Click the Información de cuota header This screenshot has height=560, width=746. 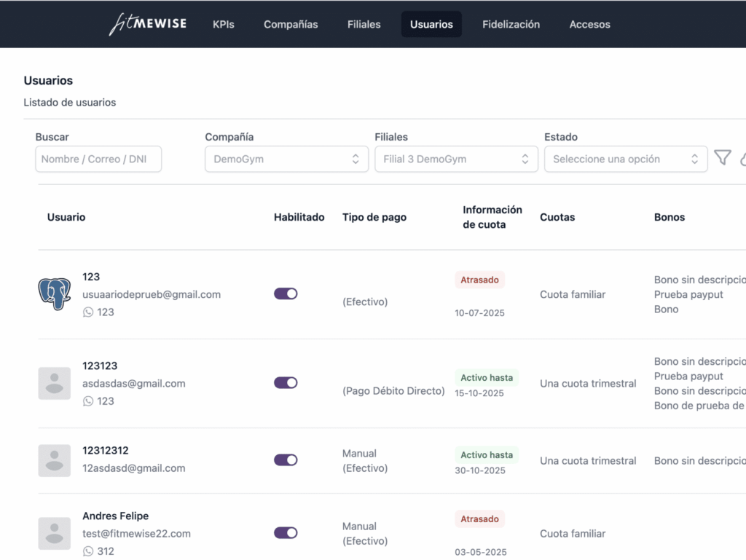pos(492,217)
